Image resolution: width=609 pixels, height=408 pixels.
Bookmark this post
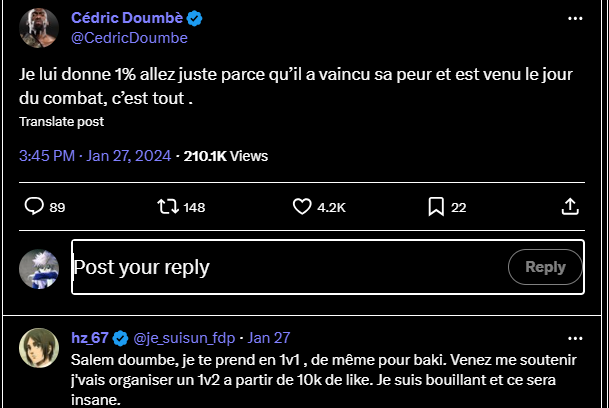click(436, 207)
